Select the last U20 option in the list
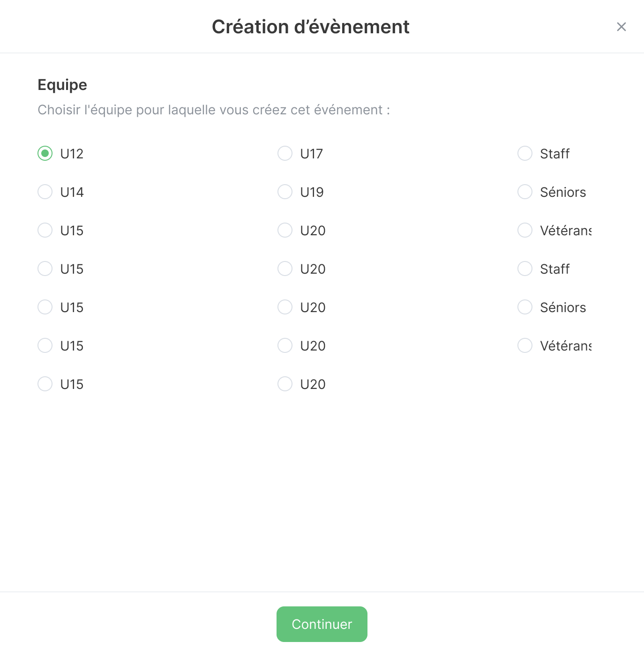The height and width of the screenshot is (657, 644). pos(285,384)
